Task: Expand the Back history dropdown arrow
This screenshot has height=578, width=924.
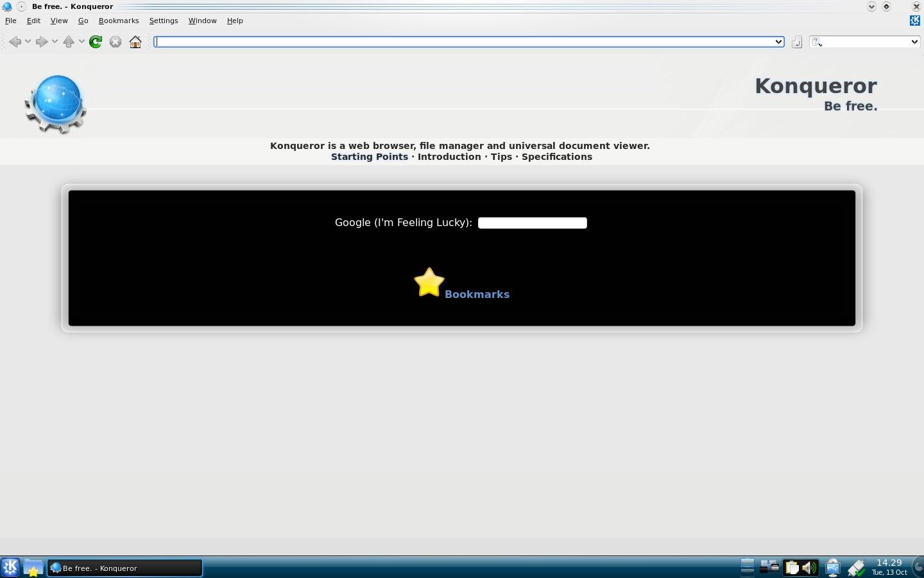Action: point(28,42)
